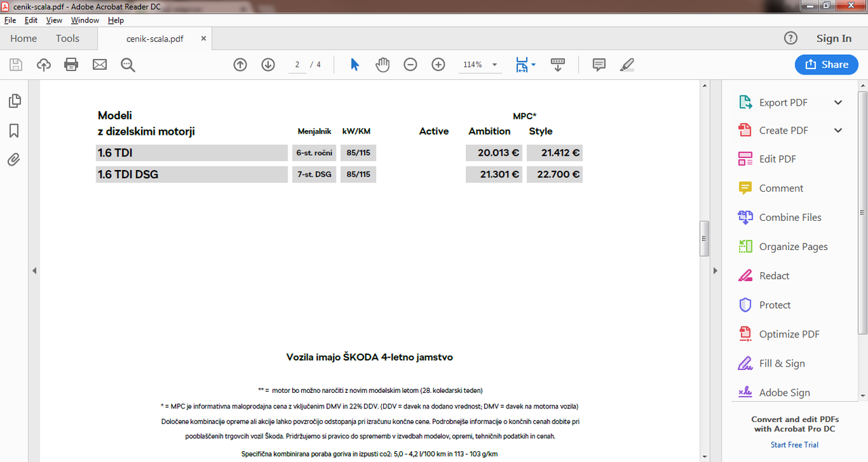
Task: Open the File menu
Action: (9, 20)
